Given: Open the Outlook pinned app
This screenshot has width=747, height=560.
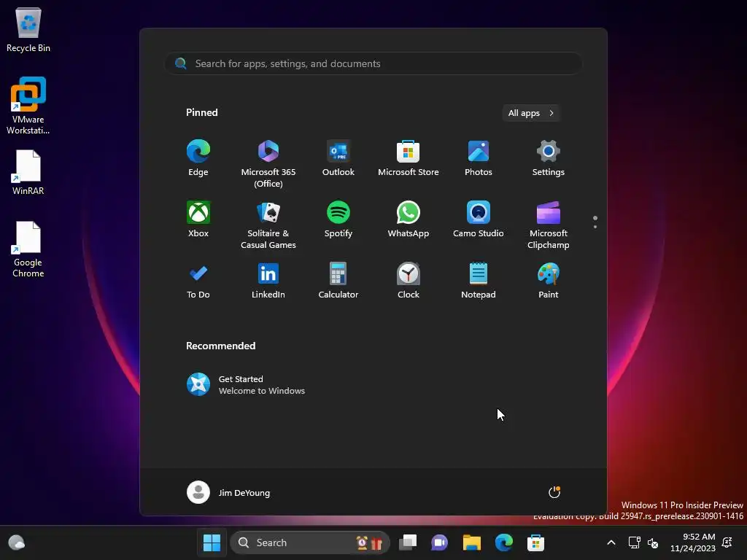Looking at the screenshot, I should click(338, 158).
